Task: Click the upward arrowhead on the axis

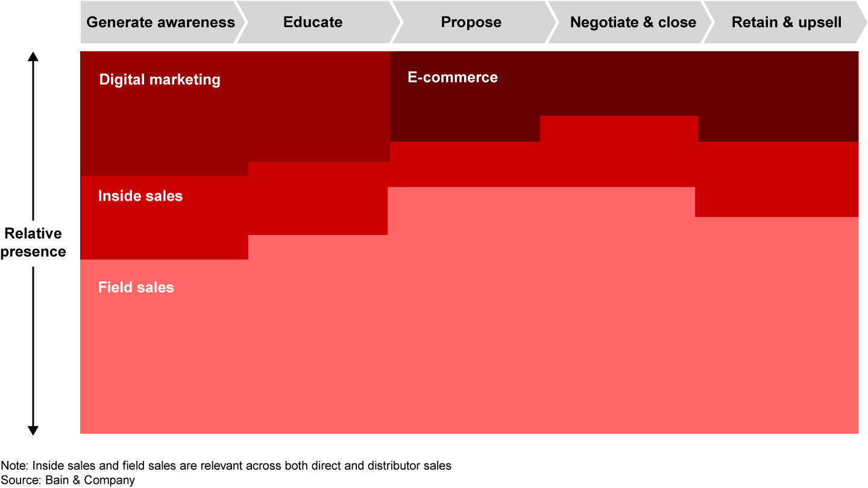Action: coord(33,58)
